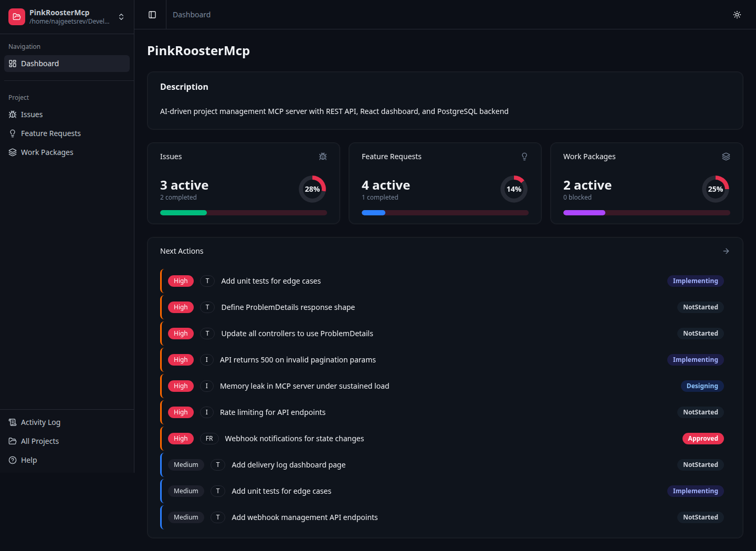
Task: Open the Activity Log link
Action: pos(67,422)
